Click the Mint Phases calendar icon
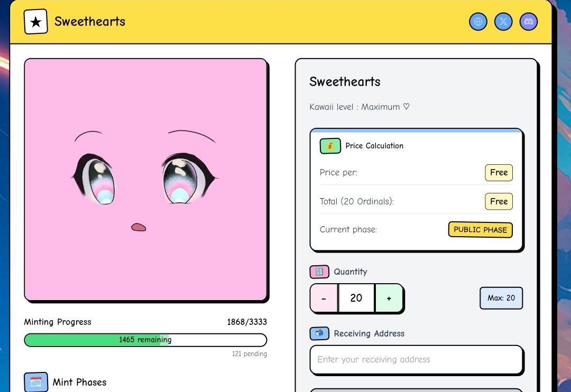Image resolution: width=571 pixels, height=392 pixels. pos(36,382)
